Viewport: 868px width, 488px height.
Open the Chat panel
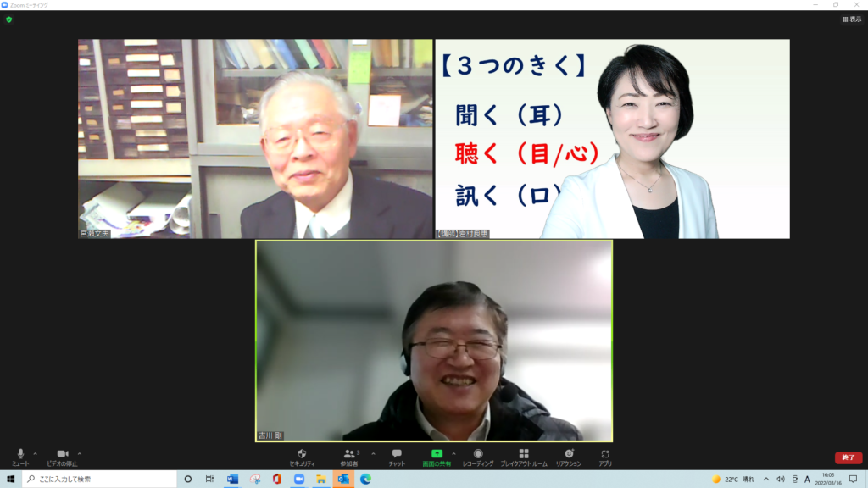point(397,455)
